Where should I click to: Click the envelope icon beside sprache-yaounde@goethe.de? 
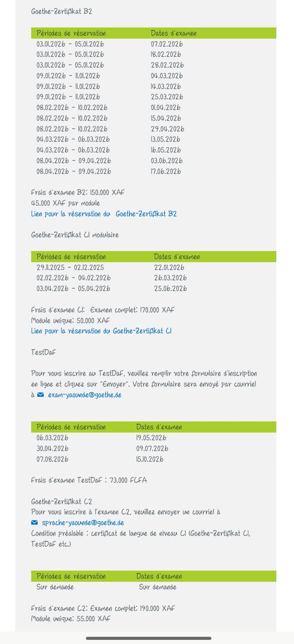click(35, 523)
